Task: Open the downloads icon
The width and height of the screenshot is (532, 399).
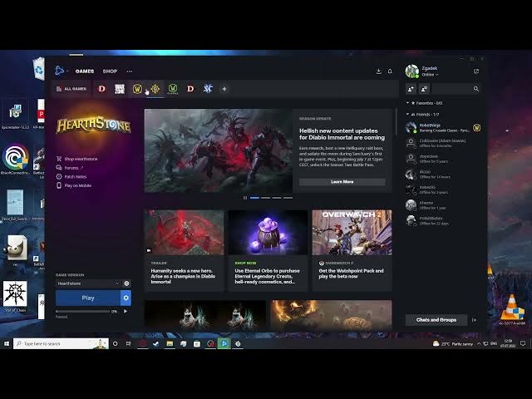Action: tap(379, 71)
